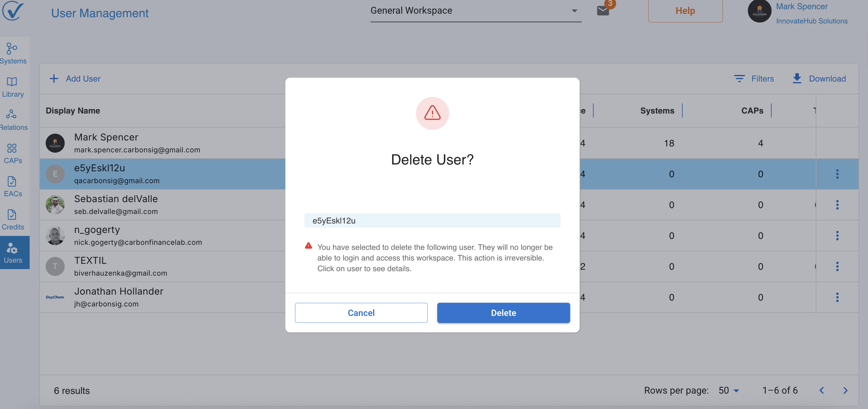Click the Download icon button
The height and width of the screenshot is (409, 868).
click(x=797, y=79)
